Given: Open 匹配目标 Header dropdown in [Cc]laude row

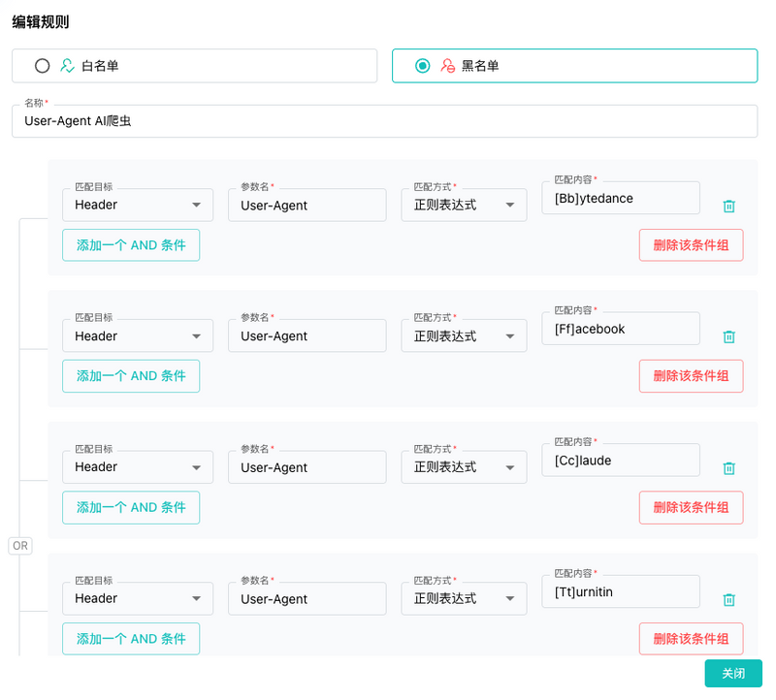Looking at the screenshot, I should click(138, 467).
